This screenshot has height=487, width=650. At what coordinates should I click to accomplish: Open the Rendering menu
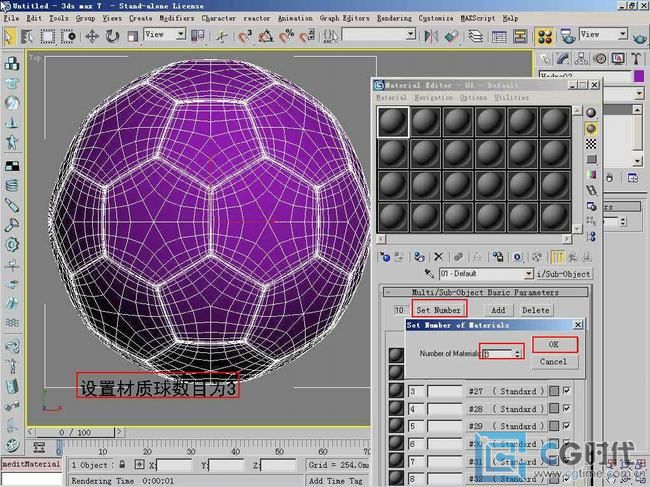pyautogui.click(x=394, y=18)
